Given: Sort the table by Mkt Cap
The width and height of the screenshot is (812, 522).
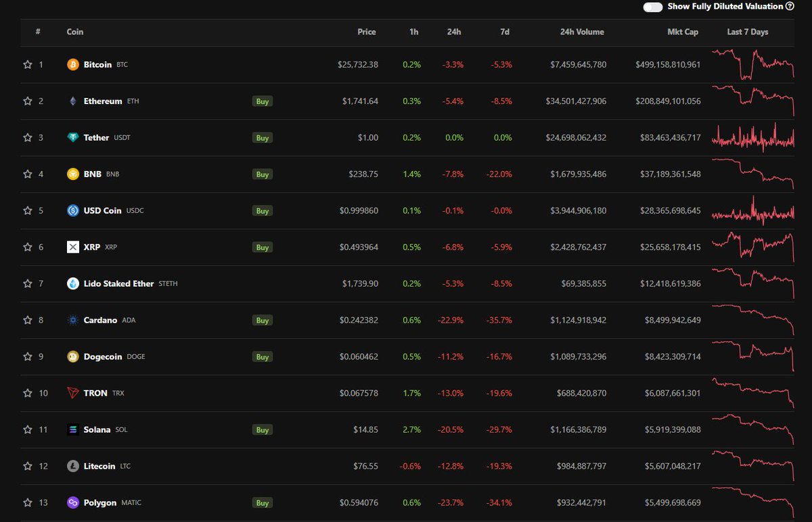Looking at the screenshot, I should [683, 32].
